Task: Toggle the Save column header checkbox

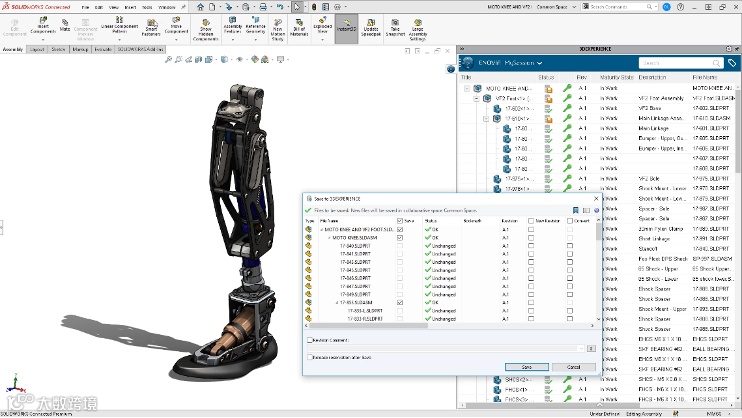Action: click(400, 221)
